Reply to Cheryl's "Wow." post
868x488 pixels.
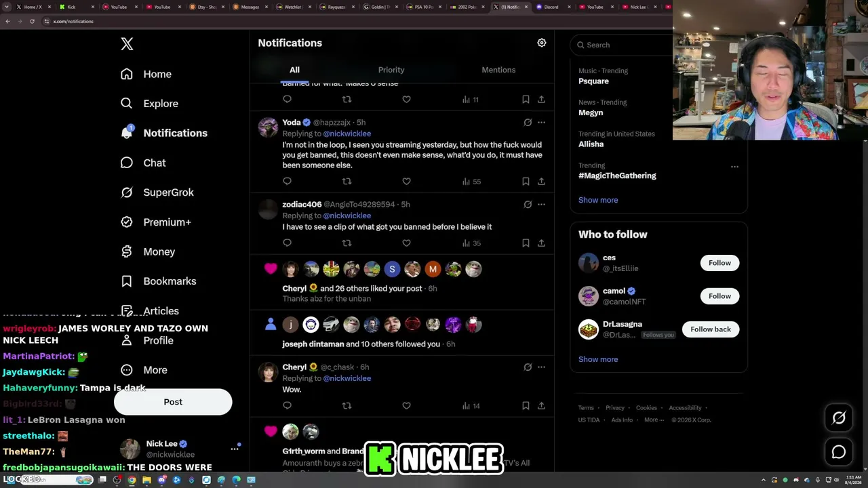288,406
